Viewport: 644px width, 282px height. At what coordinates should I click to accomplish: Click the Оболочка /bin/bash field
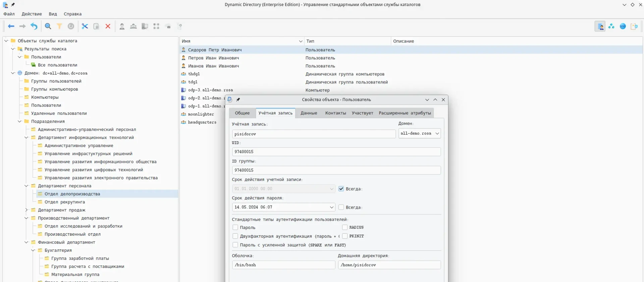[x=283, y=265]
